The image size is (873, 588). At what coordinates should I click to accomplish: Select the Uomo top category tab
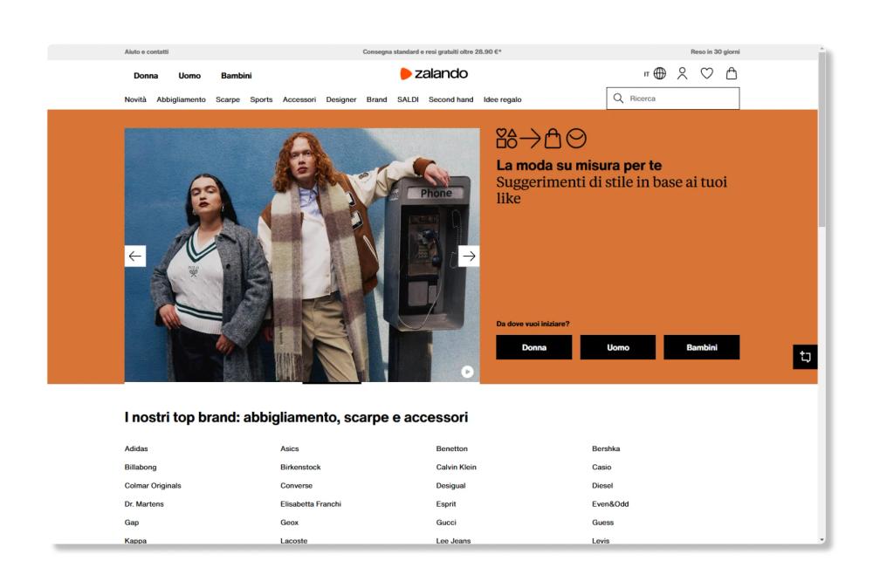189,76
